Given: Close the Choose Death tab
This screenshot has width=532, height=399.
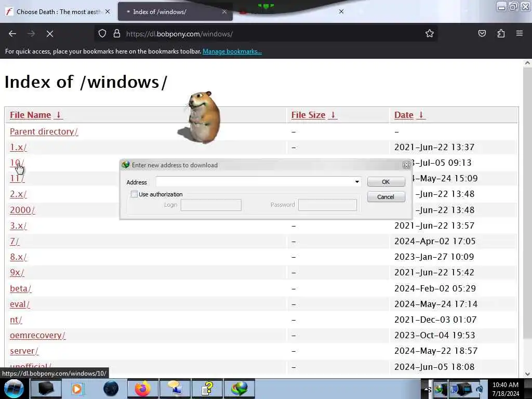Looking at the screenshot, I should point(108,11).
